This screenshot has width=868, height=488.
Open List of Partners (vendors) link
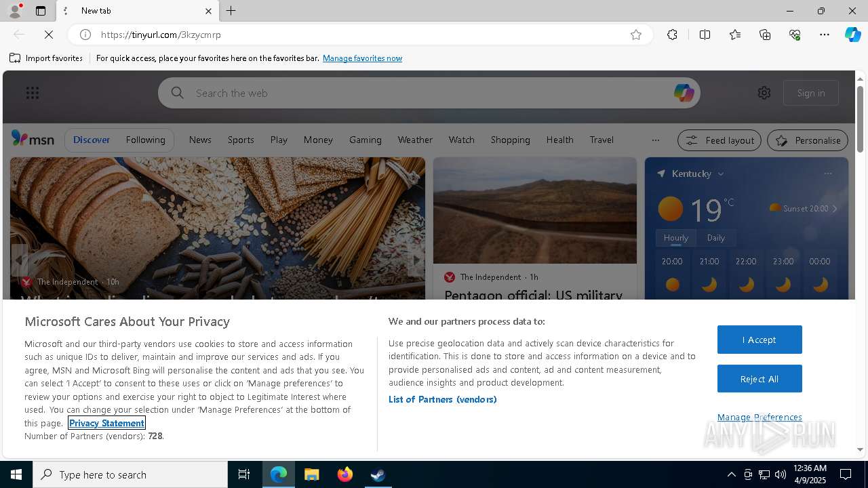[443, 399]
